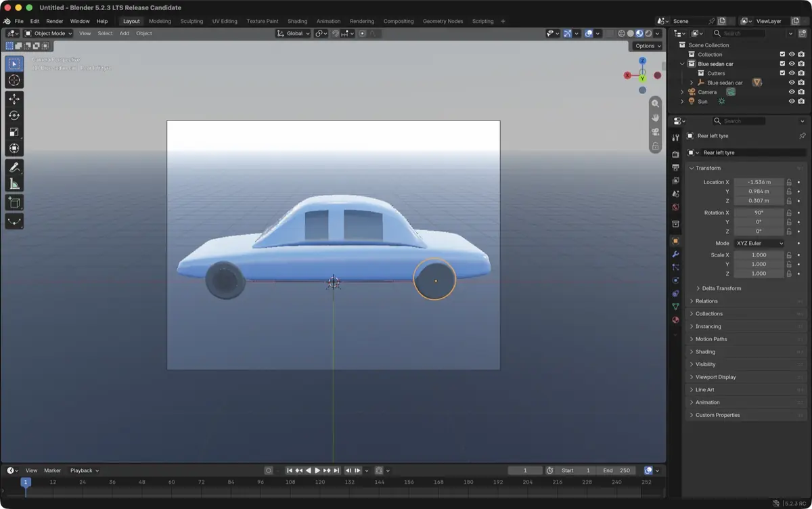
Task: Switch to the Shading workspace tab
Action: coord(297,21)
